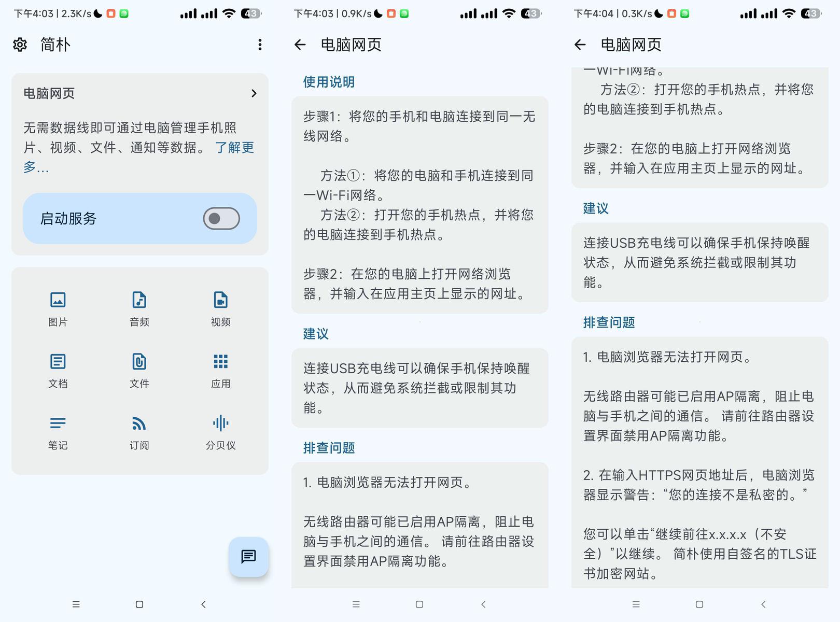The image size is (840, 622).
Task: Click 无线路由器 AP隔离 text in right screen
Action: [x=699, y=416]
